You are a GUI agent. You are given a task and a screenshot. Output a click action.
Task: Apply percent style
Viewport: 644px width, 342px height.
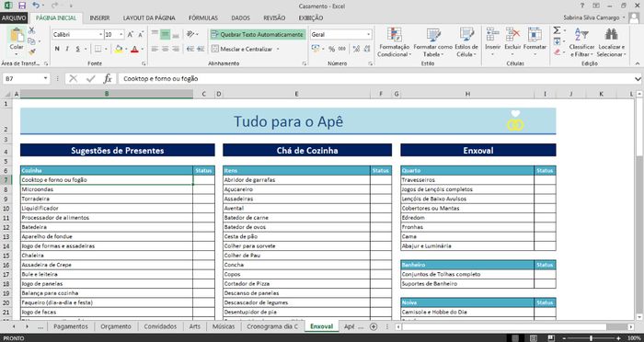coord(331,49)
